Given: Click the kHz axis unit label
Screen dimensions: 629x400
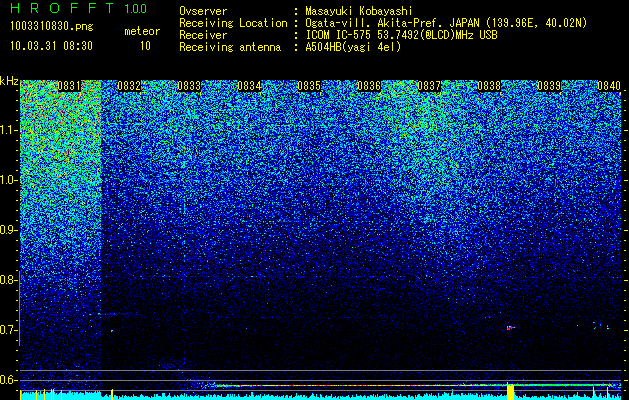Looking at the screenshot, I should (x=9, y=81).
